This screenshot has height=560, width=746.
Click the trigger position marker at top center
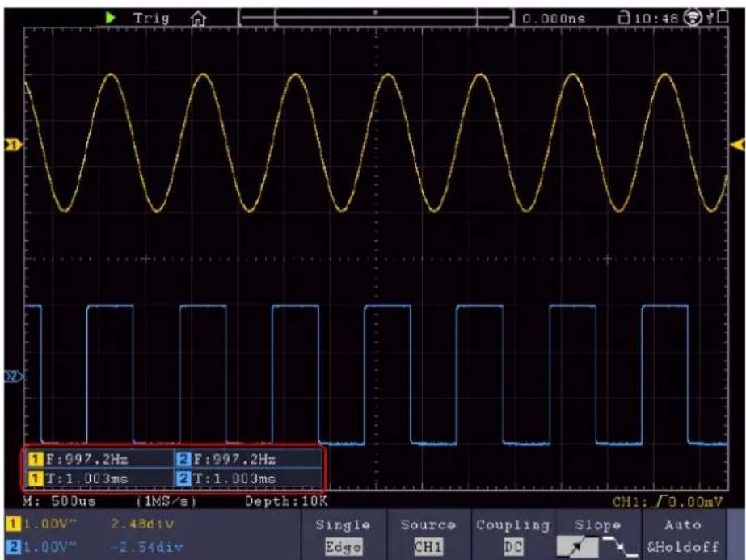click(376, 12)
